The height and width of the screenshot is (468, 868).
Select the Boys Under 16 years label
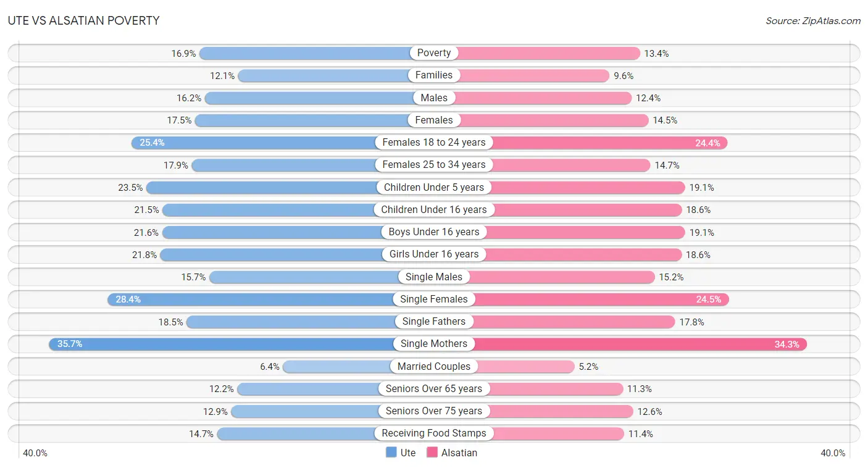coord(434,232)
